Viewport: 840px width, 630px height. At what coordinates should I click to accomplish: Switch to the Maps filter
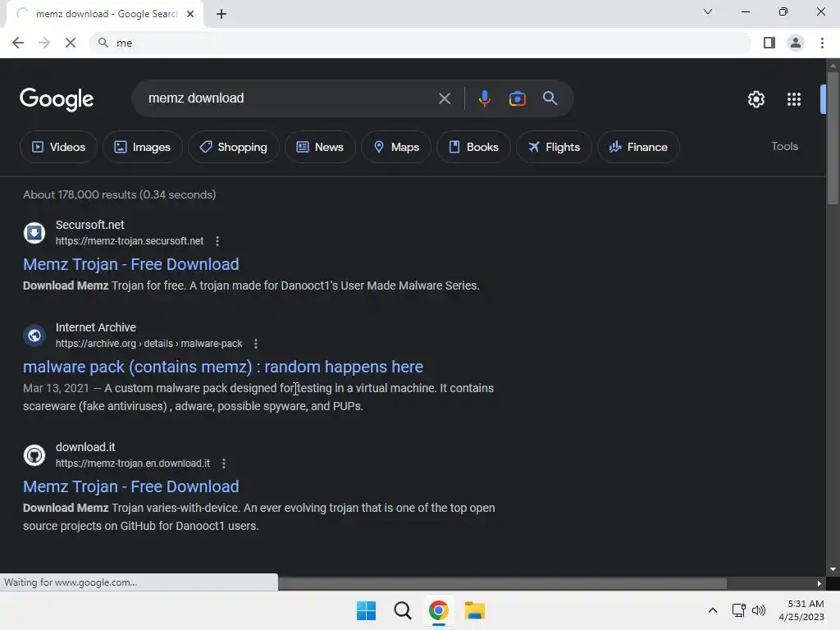(396, 147)
